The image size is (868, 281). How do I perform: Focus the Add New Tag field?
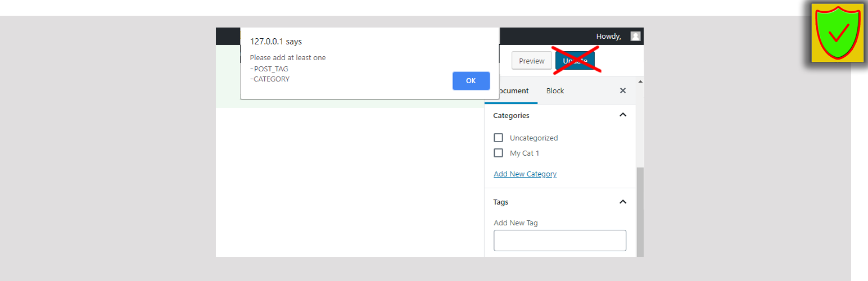click(560, 241)
